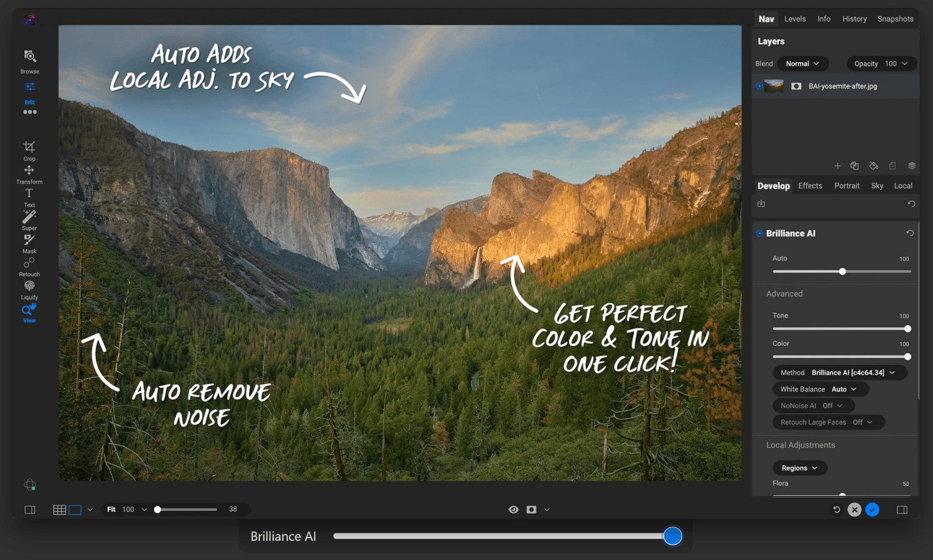Screen dimensions: 933x560
Task: Select the Transform tool
Action: click(29, 175)
